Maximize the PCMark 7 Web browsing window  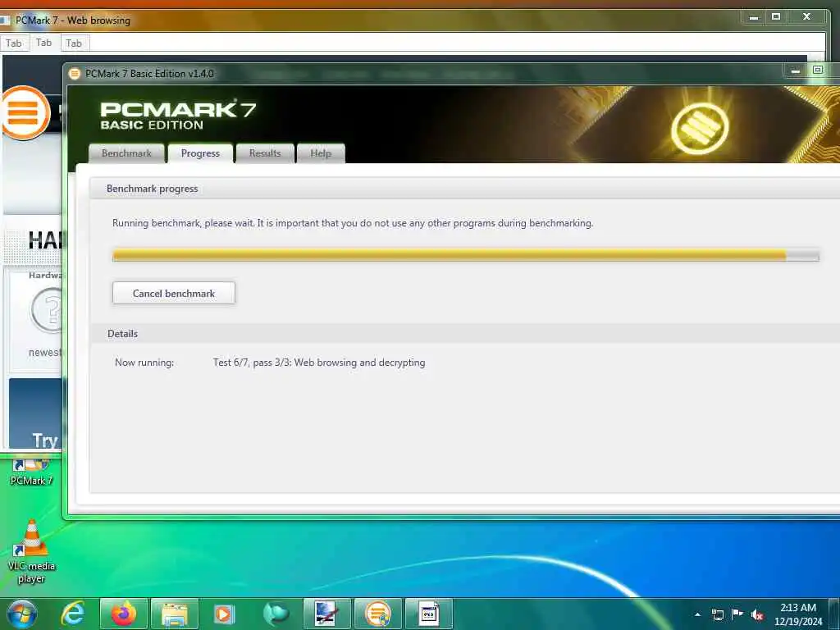776,16
